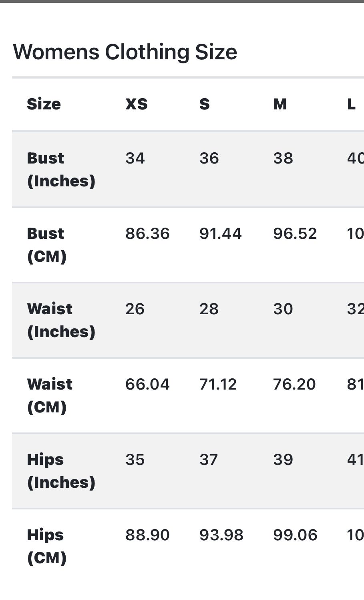Click the M waist value 76.20

[x=294, y=384]
